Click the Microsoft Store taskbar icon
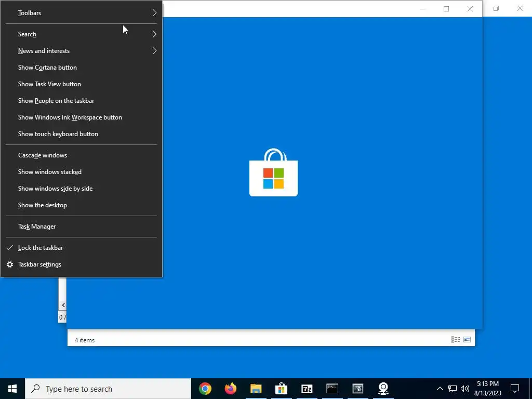The height and width of the screenshot is (399, 532). click(281, 389)
